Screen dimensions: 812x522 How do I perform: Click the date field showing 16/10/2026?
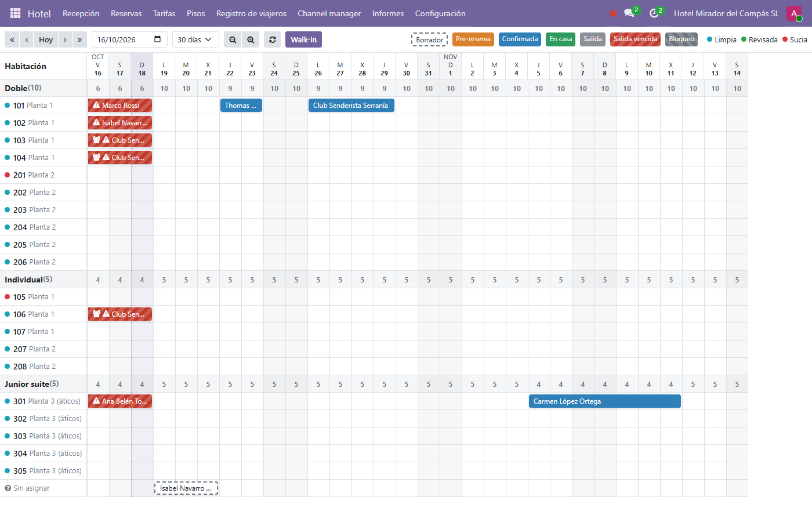coord(129,39)
